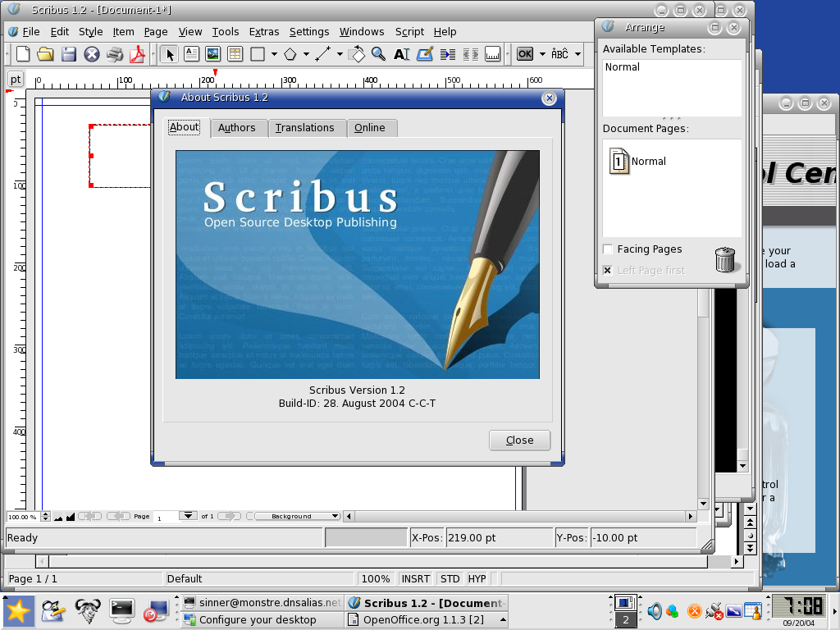The width and height of the screenshot is (840, 630).
Task: Click the Scribus vertical scrollbar down arrow
Action: coord(703,504)
